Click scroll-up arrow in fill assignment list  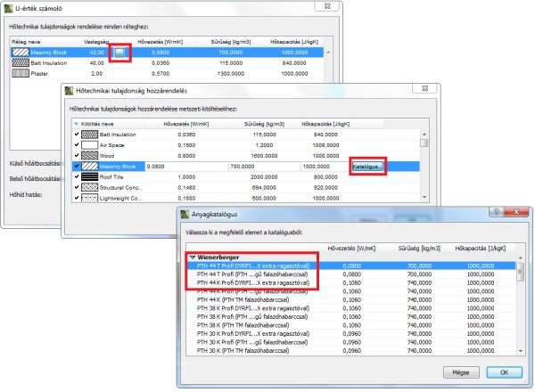click(x=424, y=135)
